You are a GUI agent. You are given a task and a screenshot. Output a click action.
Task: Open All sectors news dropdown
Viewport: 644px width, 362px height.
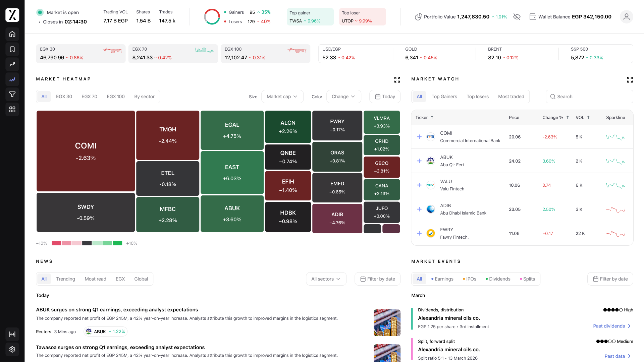point(326,279)
